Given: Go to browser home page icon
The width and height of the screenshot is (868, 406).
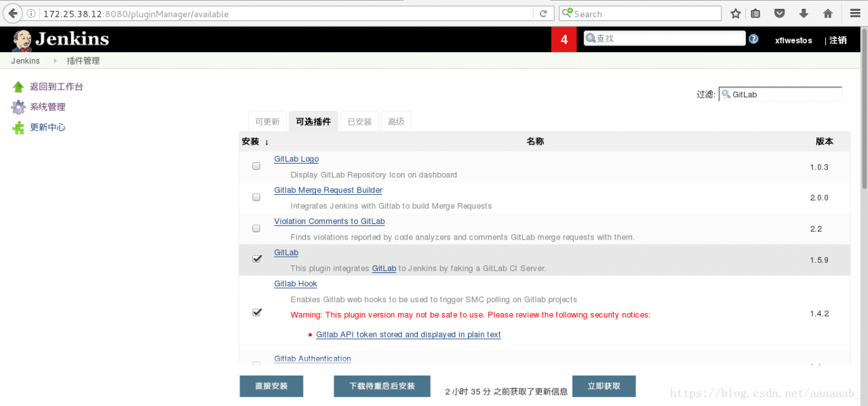Looking at the screenshot, I should click(827, 14).
